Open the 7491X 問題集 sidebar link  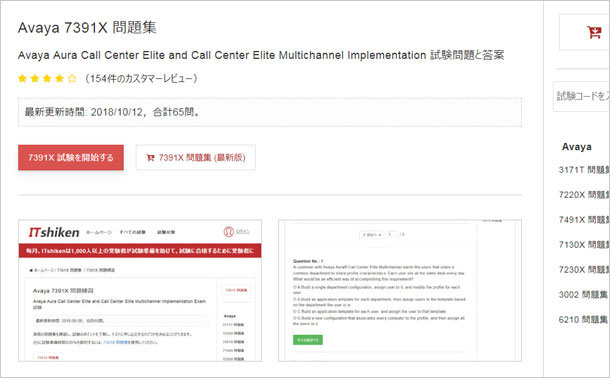click(x=584, y=220)
